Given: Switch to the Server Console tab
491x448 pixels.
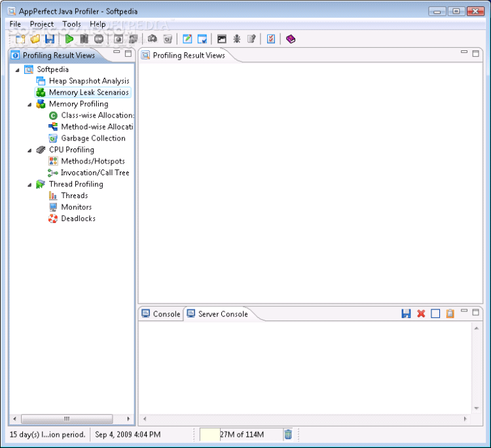Looking at the screenshot, I should point(217,314).
